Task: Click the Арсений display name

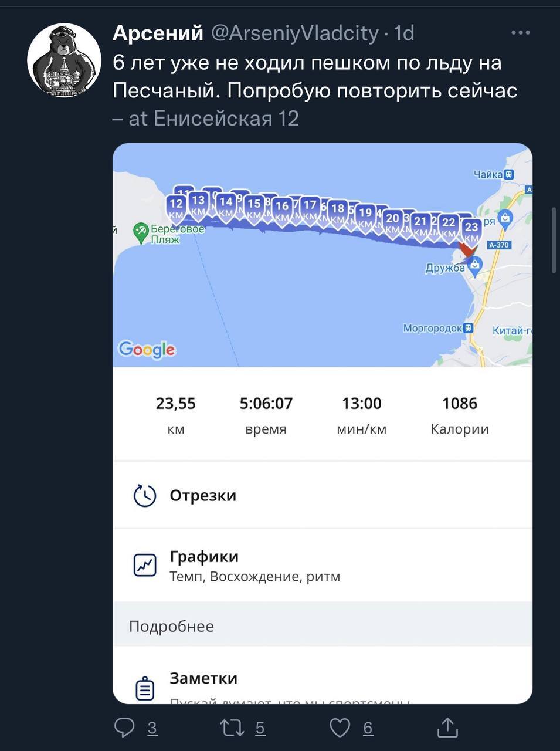Action: [x=158, y=33]
